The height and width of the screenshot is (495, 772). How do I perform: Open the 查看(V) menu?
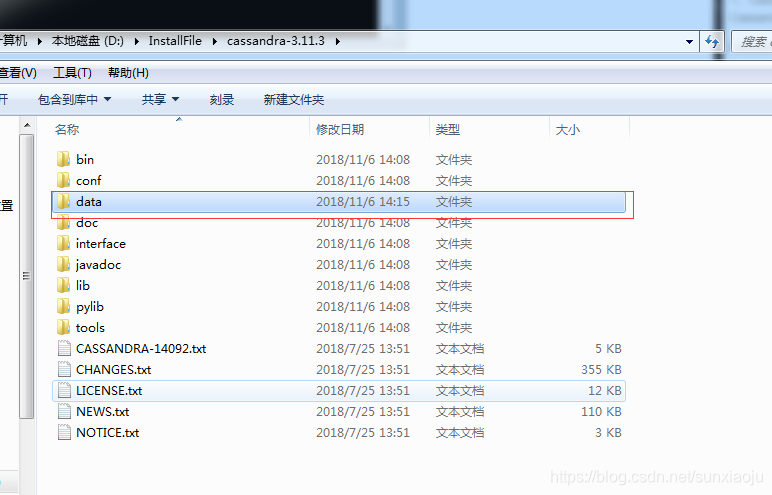point(18,73)
